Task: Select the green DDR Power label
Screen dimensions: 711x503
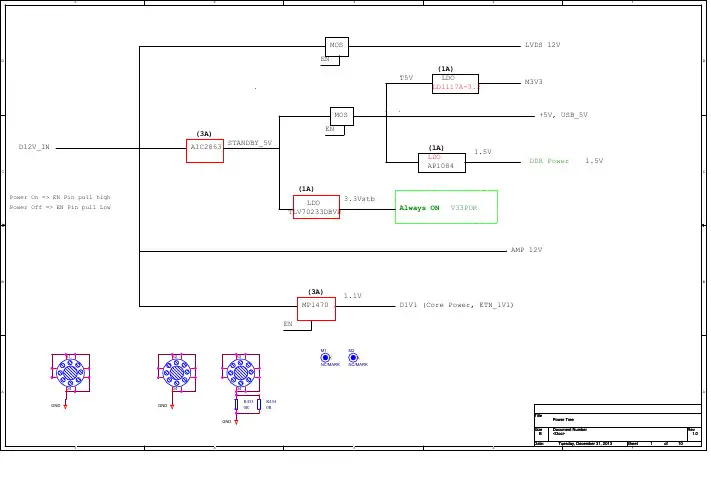Action: pyautogui.click(x=549, y=161)
